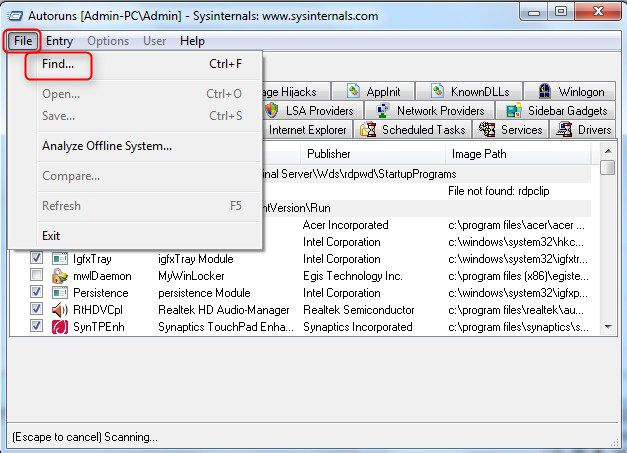Click the Egis Technology Inc. publisher cell
The height and width of the screenshot is (453, 627).
coord(353,276)
